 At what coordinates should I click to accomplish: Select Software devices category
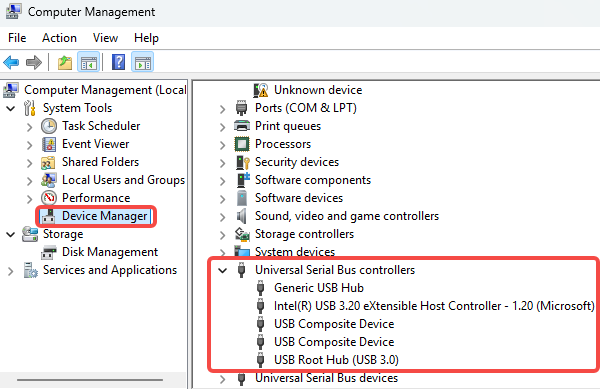pyautogui.click(x=299, y=198)
